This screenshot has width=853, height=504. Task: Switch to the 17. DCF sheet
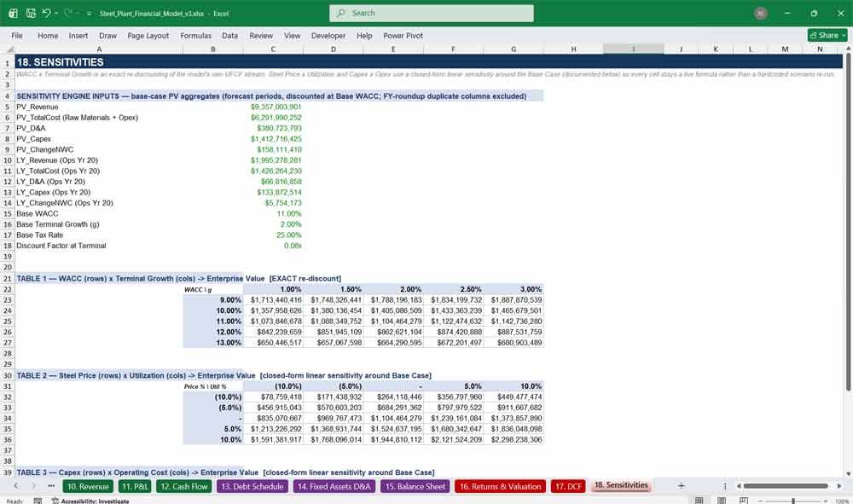[x=568, y=487]
